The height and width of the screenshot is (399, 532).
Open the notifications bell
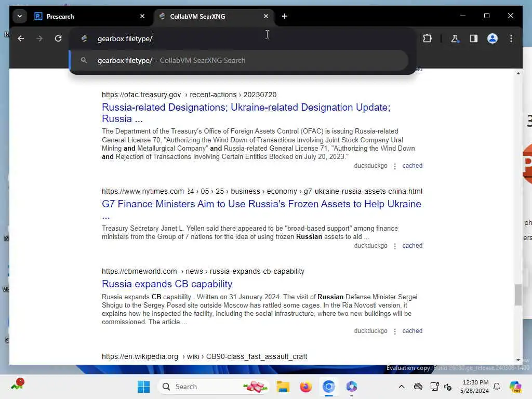point(497,387)
